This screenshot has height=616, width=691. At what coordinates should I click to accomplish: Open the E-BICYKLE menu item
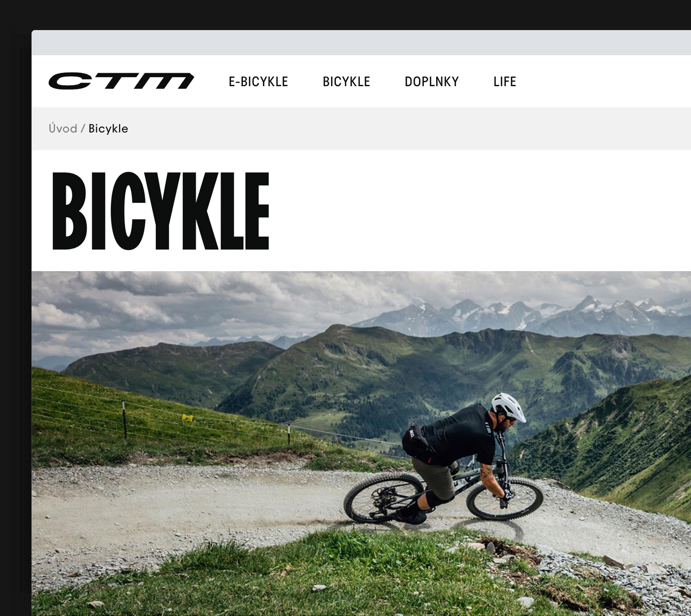258,81
